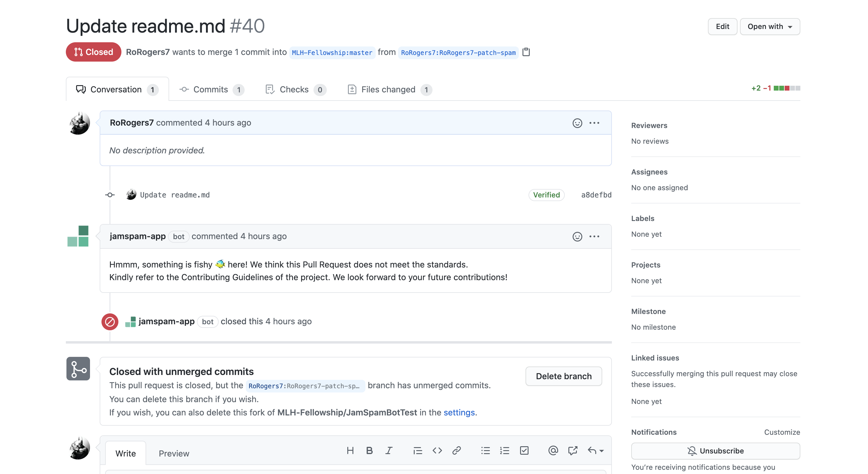The image size is (868, 474).
Task: Mention a user with the @ icon
Action: 553,450
